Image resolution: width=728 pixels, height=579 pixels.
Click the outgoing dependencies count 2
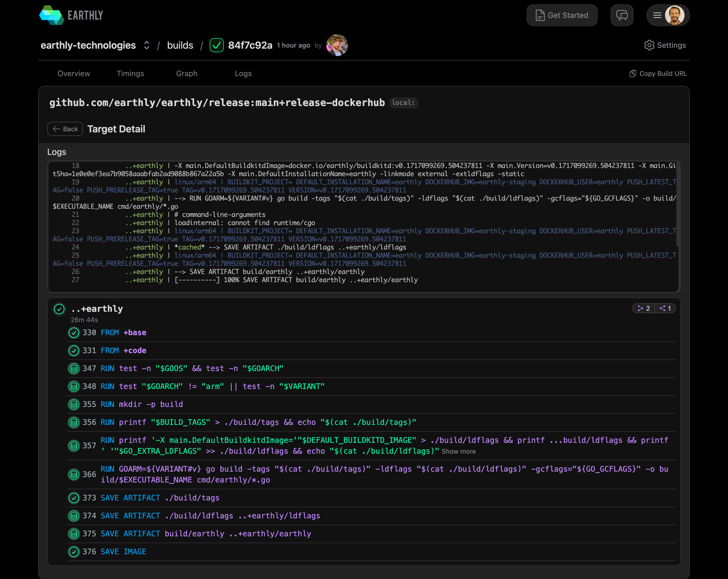tap(644, 309)
